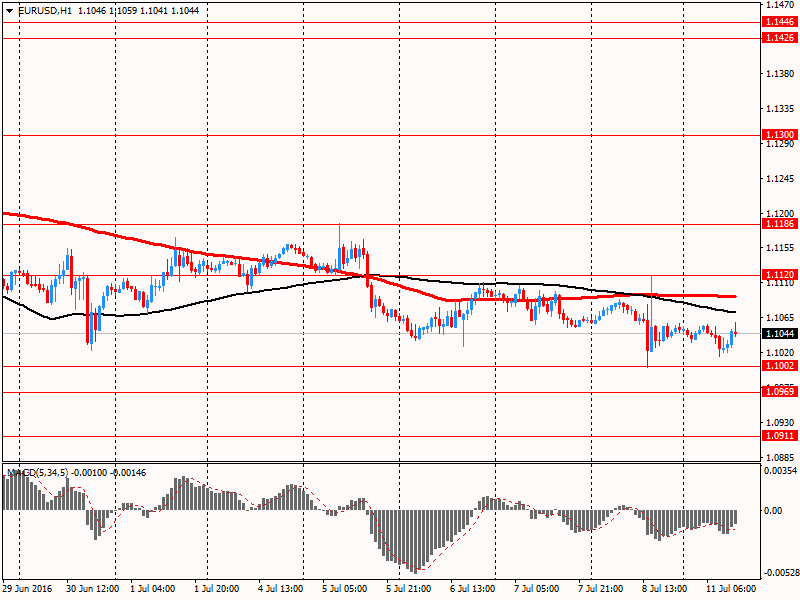Click the 30 Jun 12:00 time label
The height and width of the screenshot is (600, 800).
pos(92,589)
